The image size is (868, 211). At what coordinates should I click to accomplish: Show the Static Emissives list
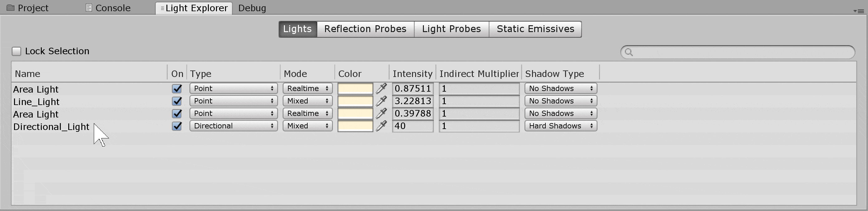535,29
